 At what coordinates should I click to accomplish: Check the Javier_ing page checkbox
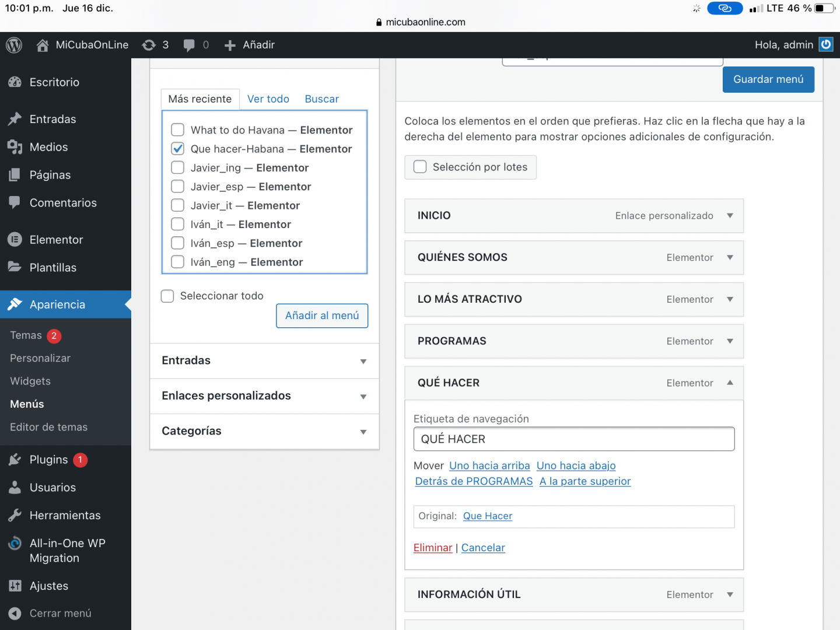(178, 167)
